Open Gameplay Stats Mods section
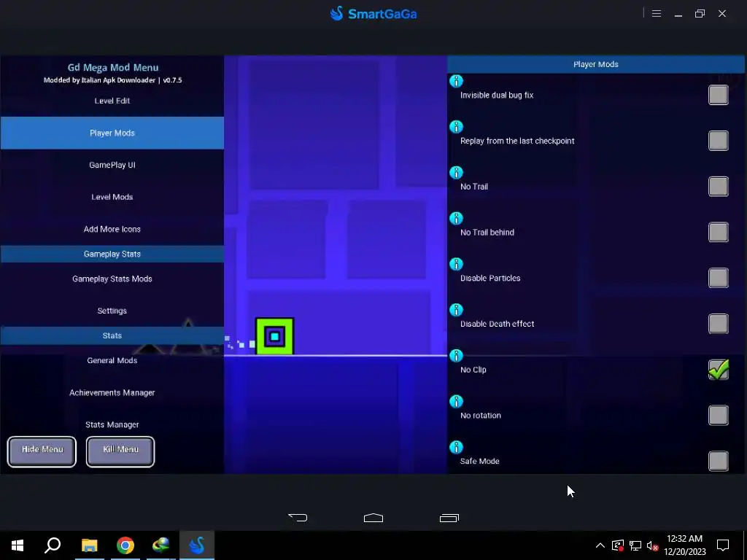The image size is (747, 560). 112,279
